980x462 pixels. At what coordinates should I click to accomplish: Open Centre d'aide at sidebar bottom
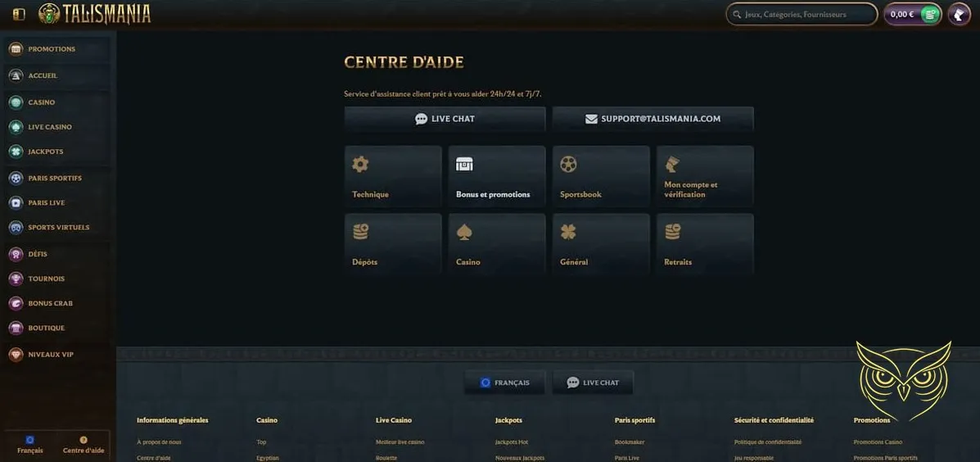click(84, 445)
